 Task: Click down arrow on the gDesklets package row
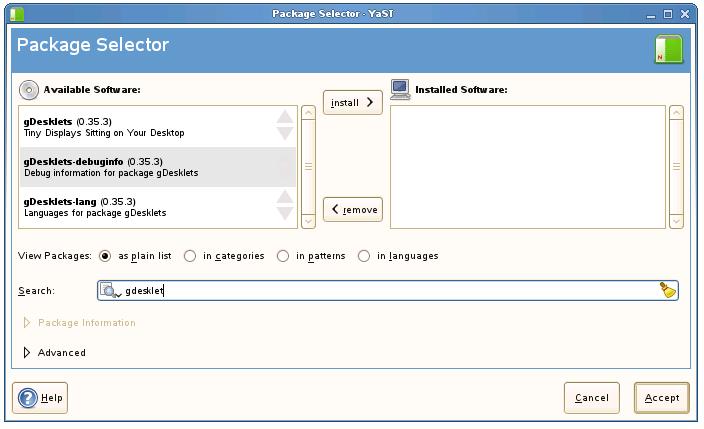(x=285, y=133)
